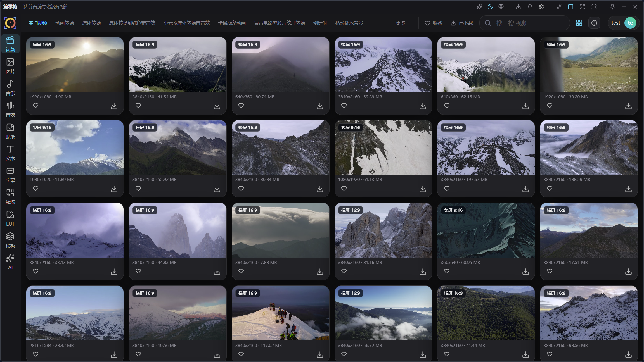644x362 pixels.
Task: Expand the 更多 (More) categories menu
Action: click(404, 23)
